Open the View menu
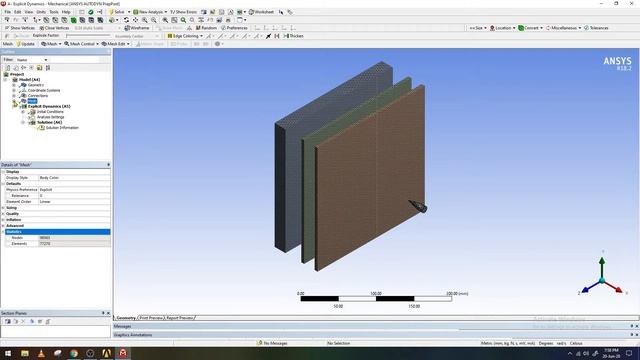Viewport: 640px width, 360px height. pyautogui.click(x=29, y=12)
